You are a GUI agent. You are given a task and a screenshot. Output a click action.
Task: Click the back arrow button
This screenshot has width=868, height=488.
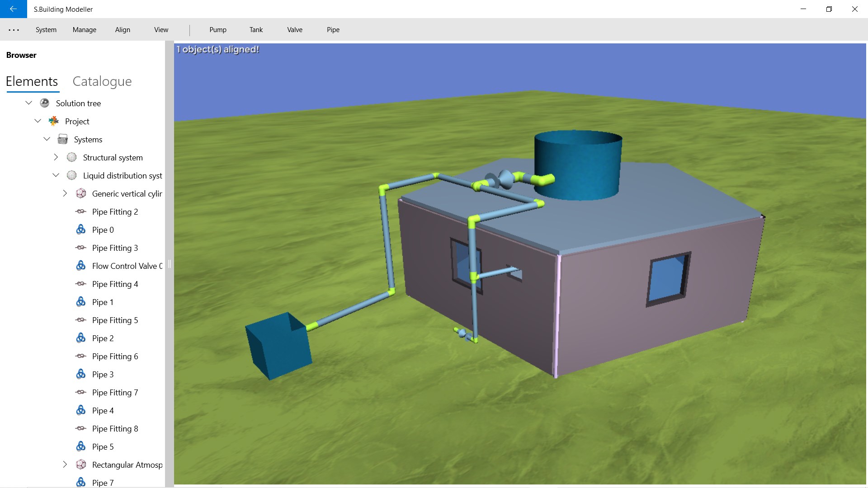pos(13,9)
